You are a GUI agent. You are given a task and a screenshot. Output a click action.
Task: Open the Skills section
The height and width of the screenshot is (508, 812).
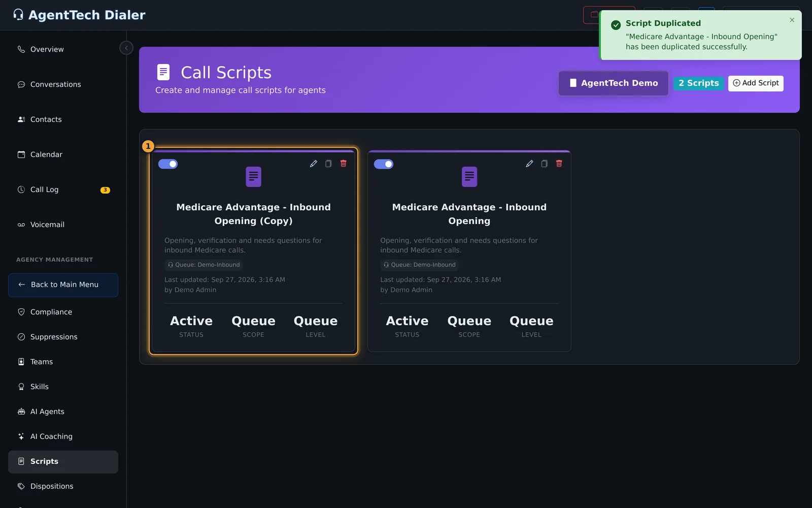(x=63, y=387)
